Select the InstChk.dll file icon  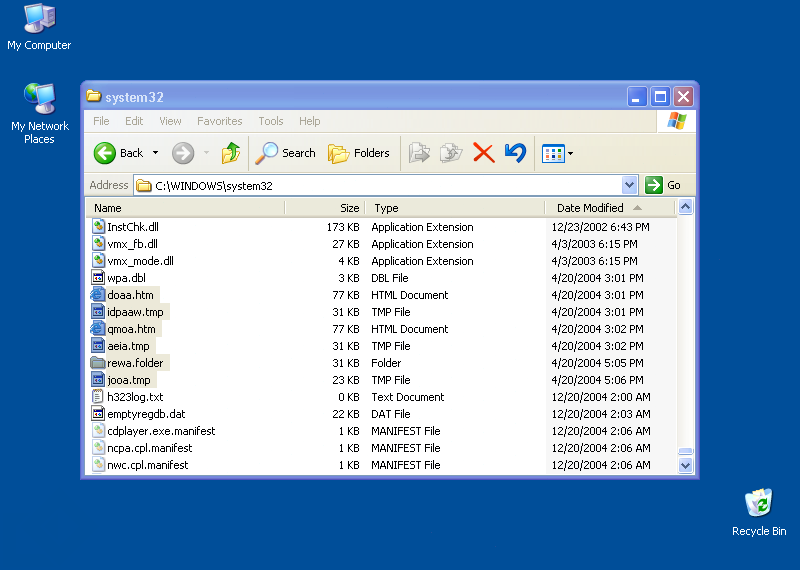[98, 226]
